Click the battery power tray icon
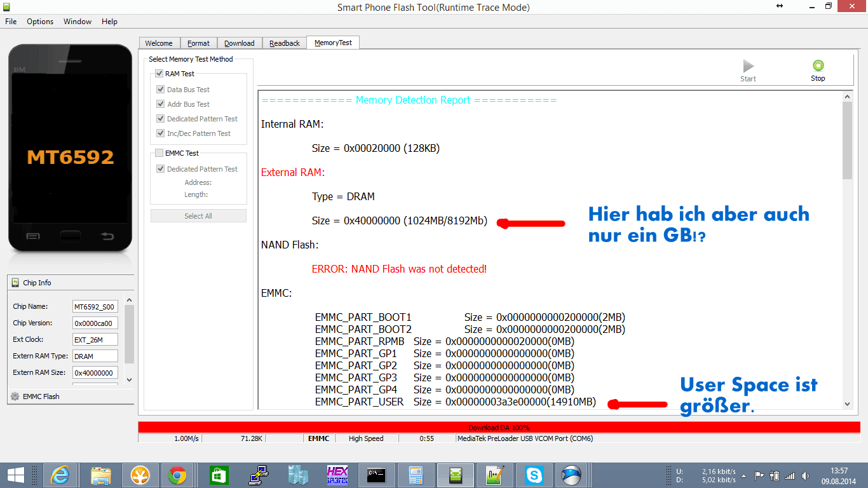This screenshot has width=868, height=488. [775, 475]
